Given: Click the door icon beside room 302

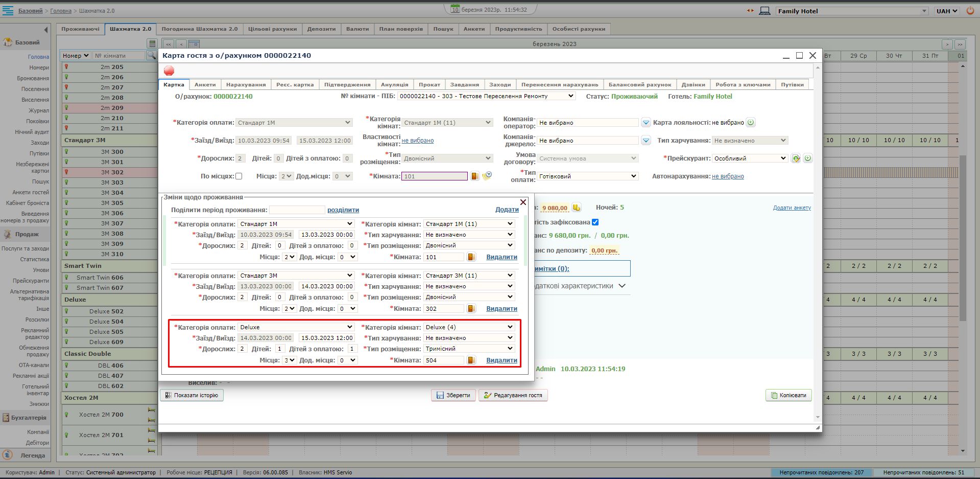Looking at the screenshot, I should (x=471, y=309).
